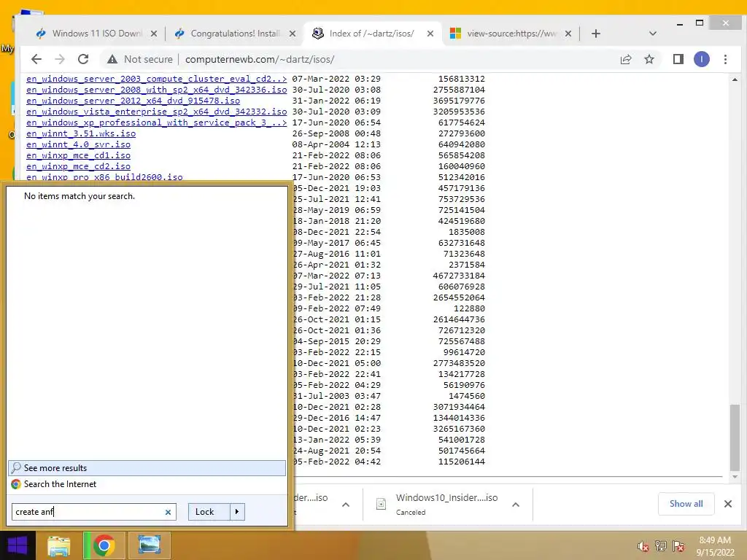This screenshot has height=560, width=747.
Task: Close the downloads bar
Action: (728, 504)
